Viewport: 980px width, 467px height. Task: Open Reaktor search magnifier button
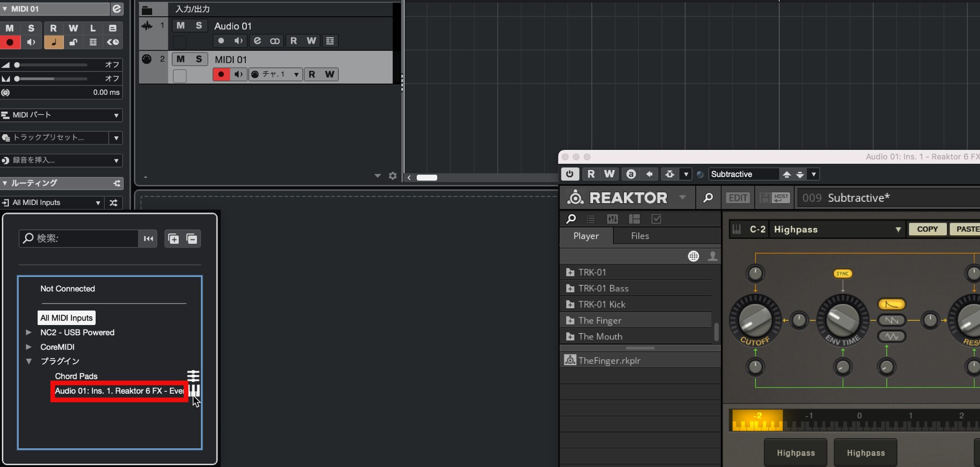point(708,198)
